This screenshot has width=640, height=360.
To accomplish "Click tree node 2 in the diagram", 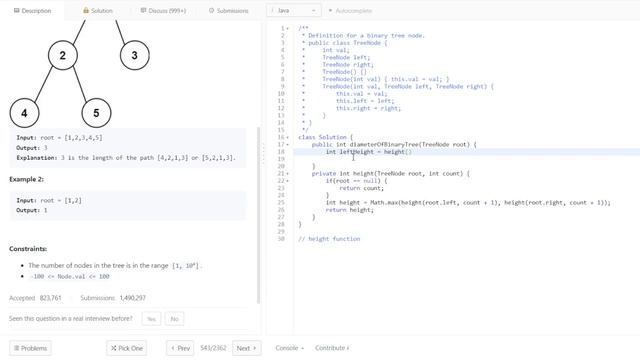I will coord(62,55).
